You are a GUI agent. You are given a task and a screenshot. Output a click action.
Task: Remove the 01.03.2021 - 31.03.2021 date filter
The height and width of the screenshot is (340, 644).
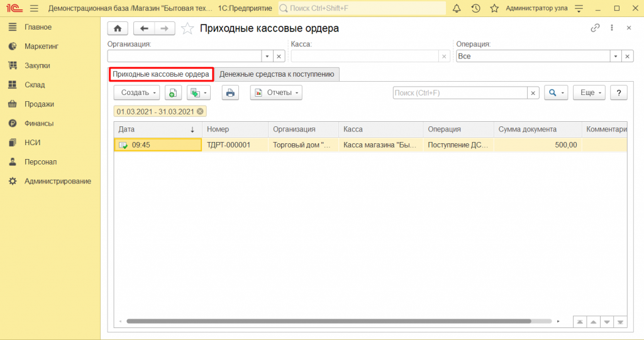(x=200, y=111)
